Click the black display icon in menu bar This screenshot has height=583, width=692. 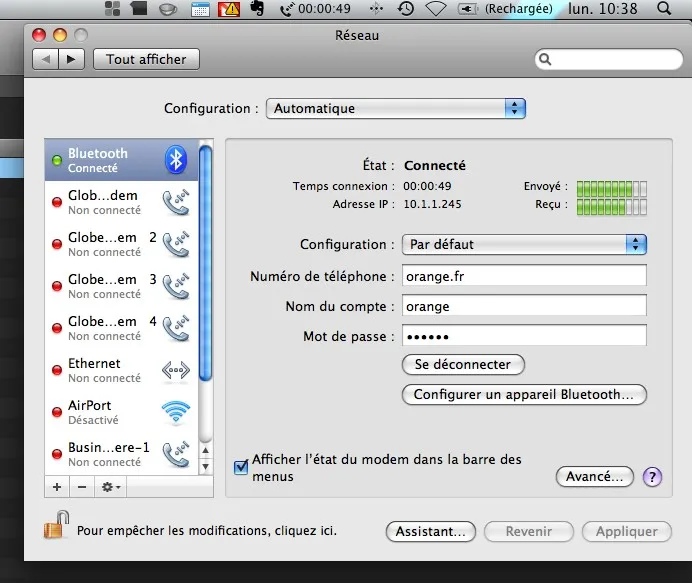coord(139,8)
